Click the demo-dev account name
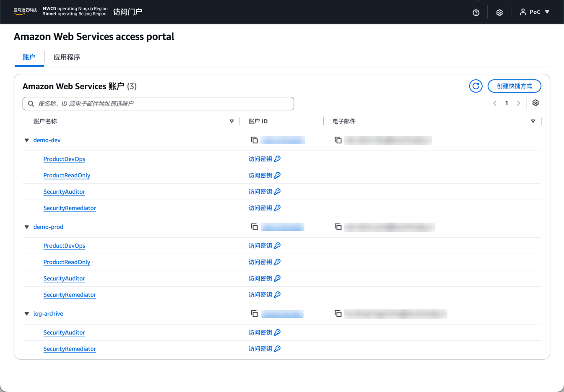 coord(47,140)
